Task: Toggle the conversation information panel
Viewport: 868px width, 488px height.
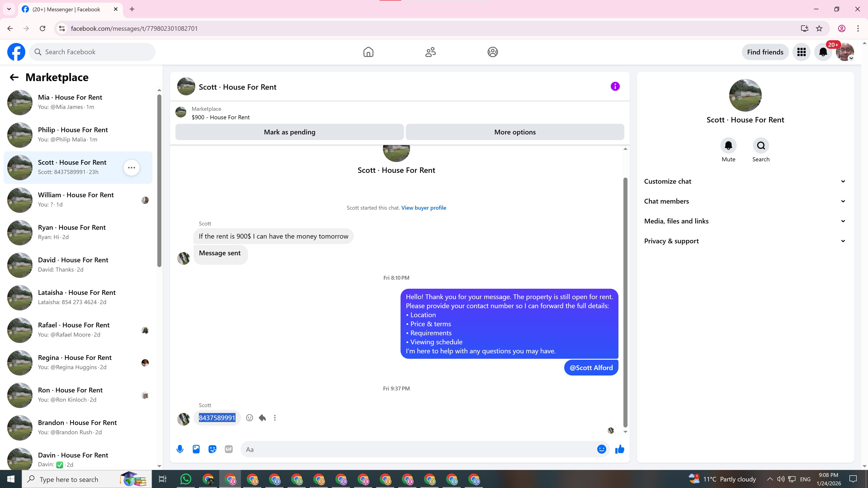Action: [615, 87]
